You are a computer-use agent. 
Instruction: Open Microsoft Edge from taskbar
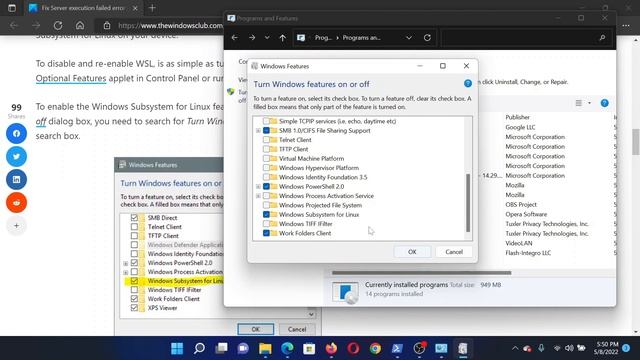tap(287, 348)
